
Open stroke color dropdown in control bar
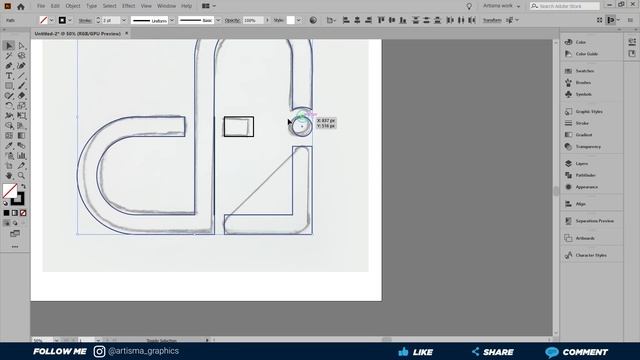point(70,20)
